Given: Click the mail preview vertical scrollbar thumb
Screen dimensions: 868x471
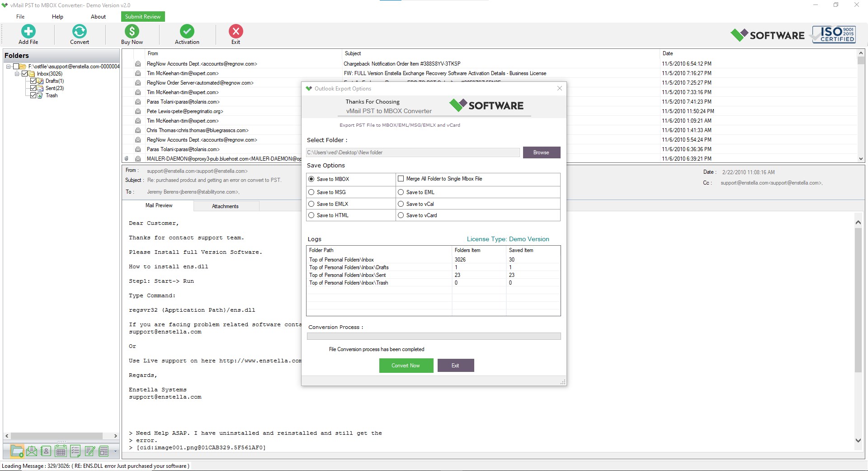Looking at the screenshot, I should pyautogui.click(x=858, y=300).
